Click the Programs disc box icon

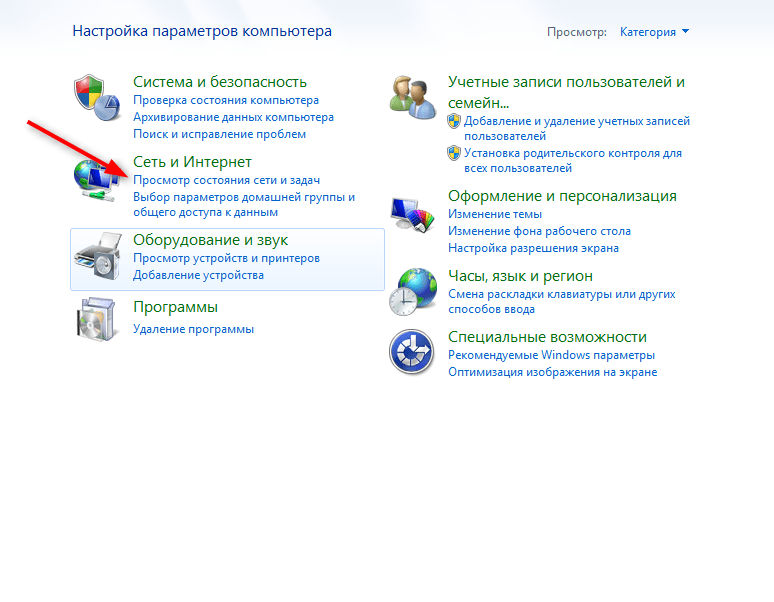coord(96,319)
